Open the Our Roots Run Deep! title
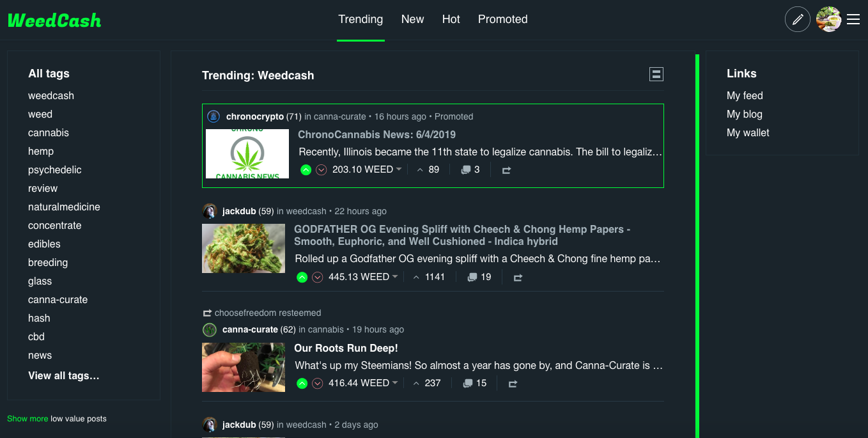868x438 pixels. click(x=346, y=348)
